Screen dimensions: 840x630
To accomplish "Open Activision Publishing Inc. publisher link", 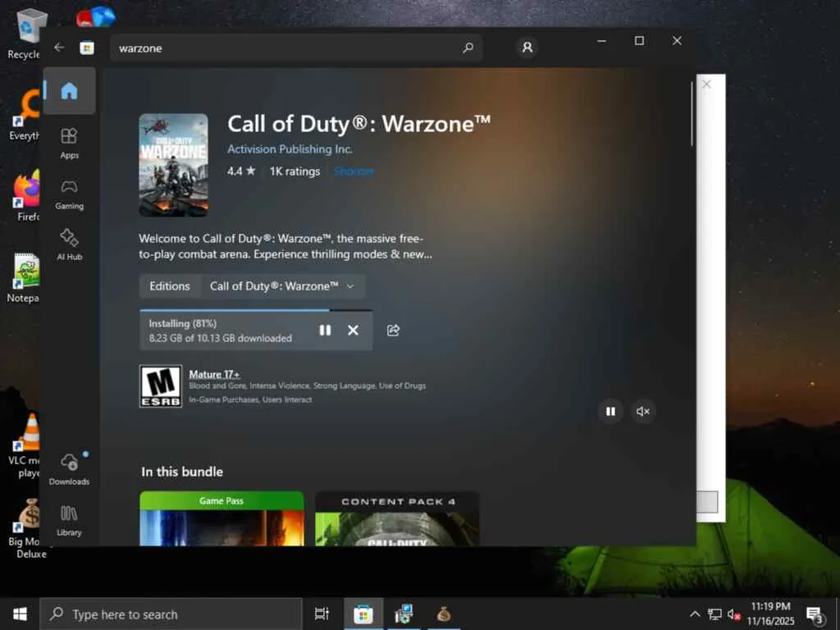I will click(290, 149).
